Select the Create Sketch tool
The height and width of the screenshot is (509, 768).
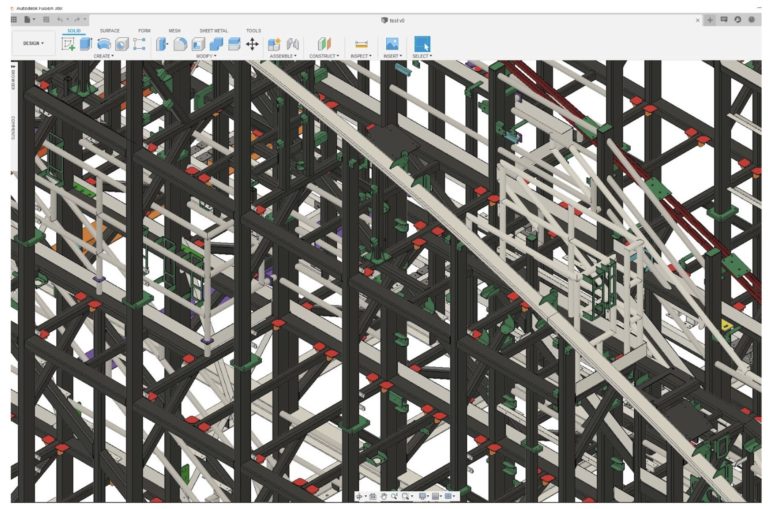click(x=68, y=44)
